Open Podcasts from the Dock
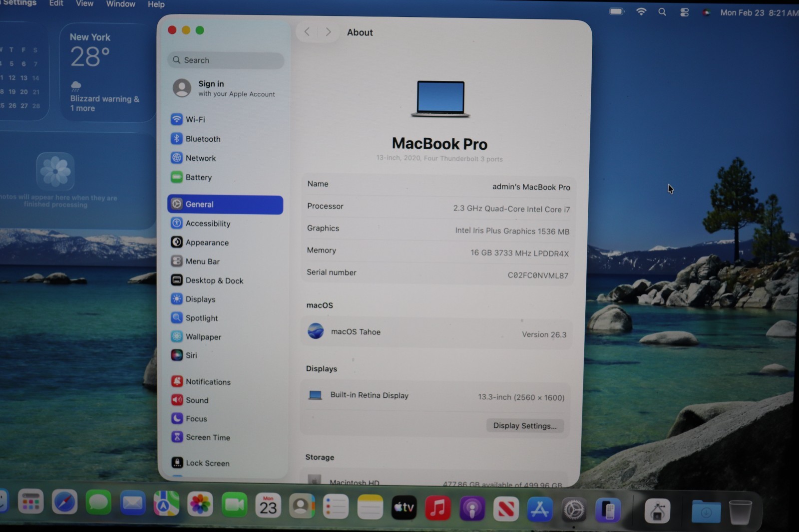 (472, 509)
